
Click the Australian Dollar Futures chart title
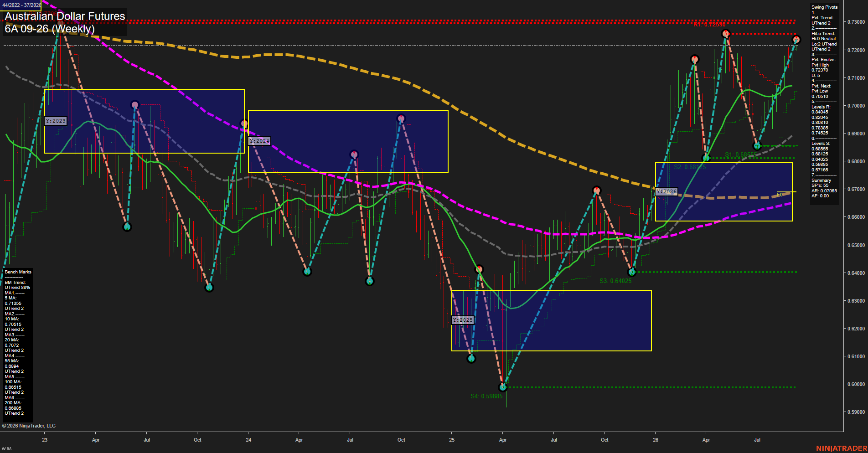tap(65, 16)
